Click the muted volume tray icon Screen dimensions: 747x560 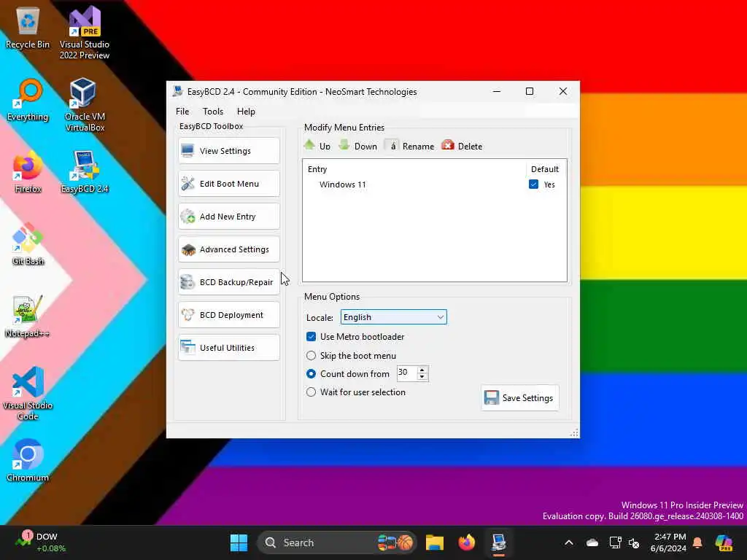[634, 542]
